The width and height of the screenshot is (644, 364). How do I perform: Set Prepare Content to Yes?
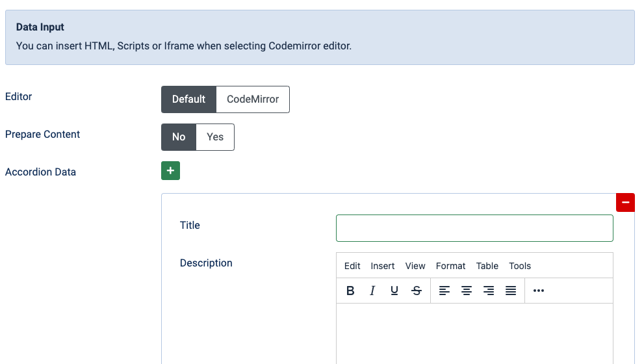(x=215, y=137)
